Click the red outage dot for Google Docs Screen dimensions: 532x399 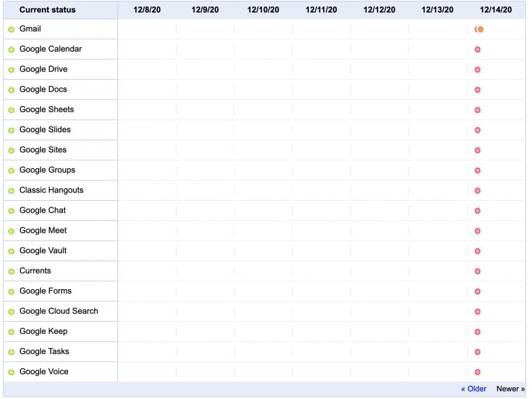pos(478,90)
